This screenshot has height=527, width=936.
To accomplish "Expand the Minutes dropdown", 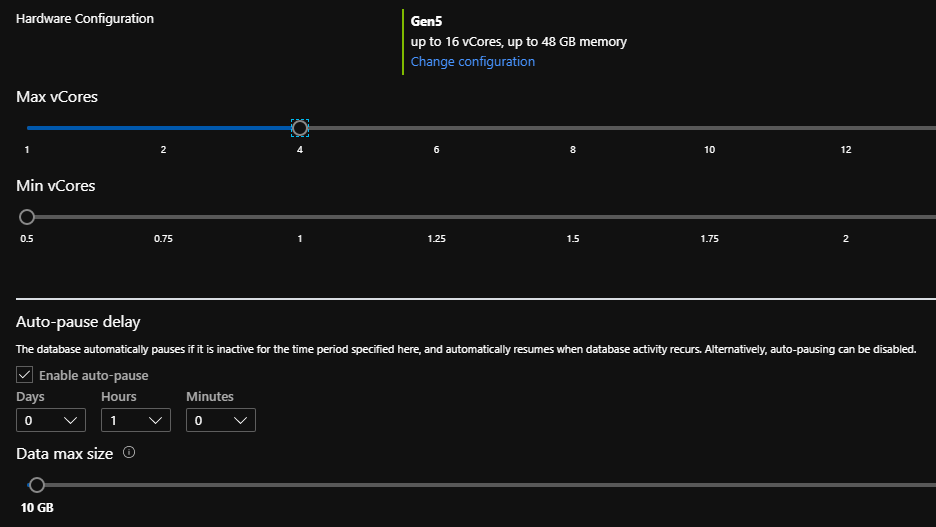I will click(221, 420).
